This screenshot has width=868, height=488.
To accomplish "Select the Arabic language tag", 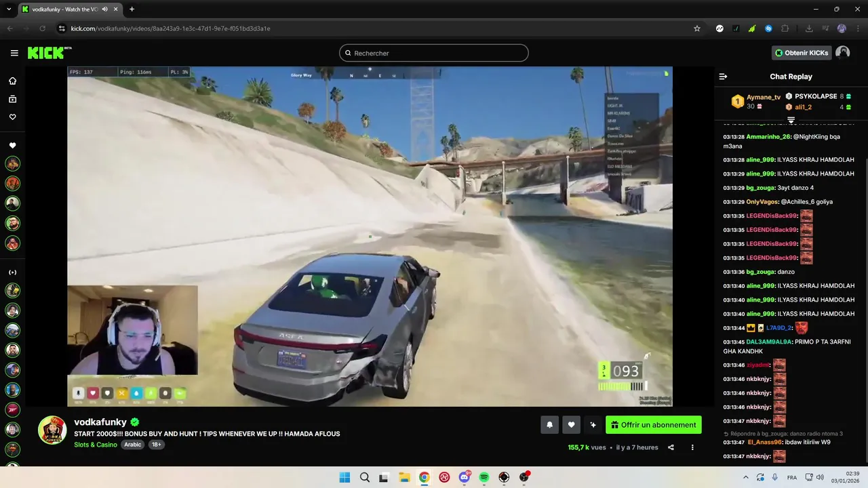I will 132,445.
